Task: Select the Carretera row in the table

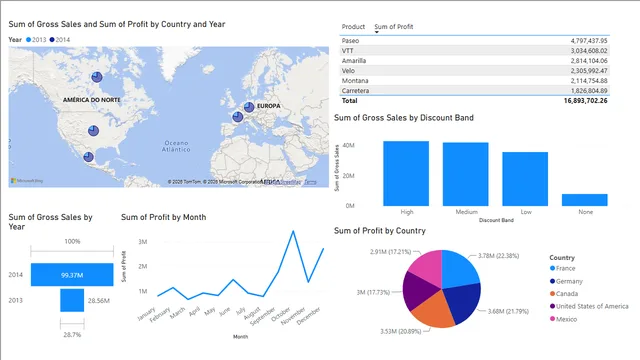Action: 475,91
